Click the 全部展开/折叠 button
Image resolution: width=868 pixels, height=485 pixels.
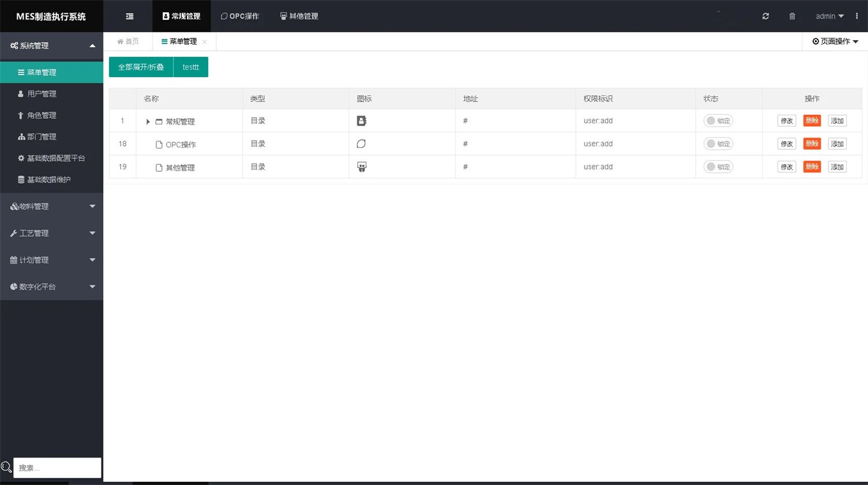pos(141,67)
